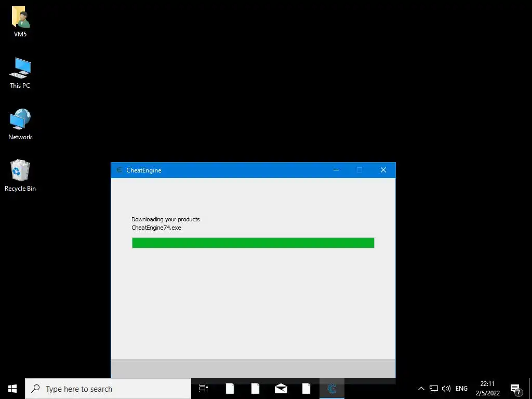Open the volume control tray icon
The width and height of the screenshot is (532, 399).
tap(446, 389)
